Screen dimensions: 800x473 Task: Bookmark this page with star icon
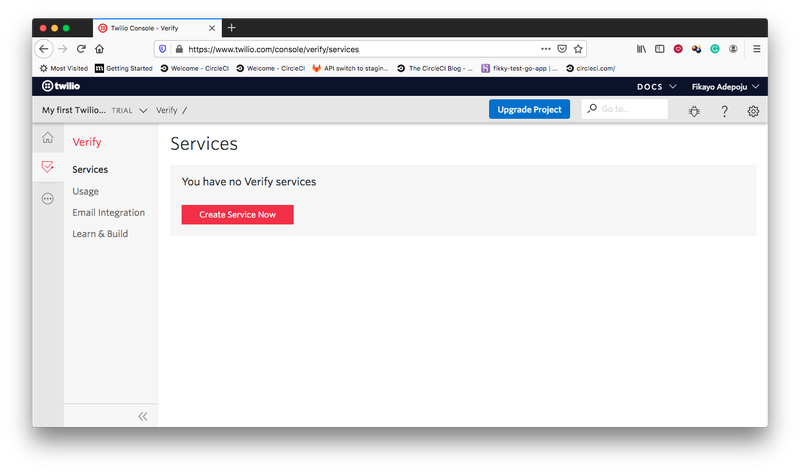[578, 49]
